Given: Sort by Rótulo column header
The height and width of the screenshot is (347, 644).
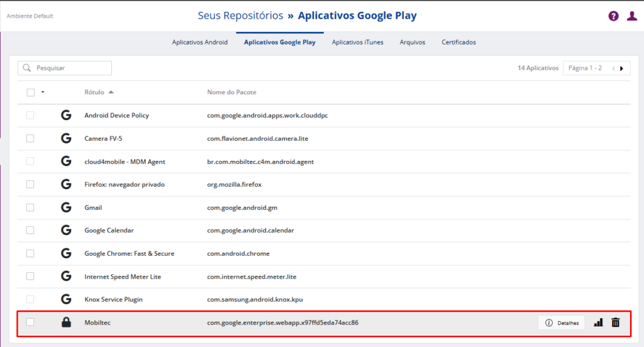Looking at the screenshot, I should pos(99,92).
